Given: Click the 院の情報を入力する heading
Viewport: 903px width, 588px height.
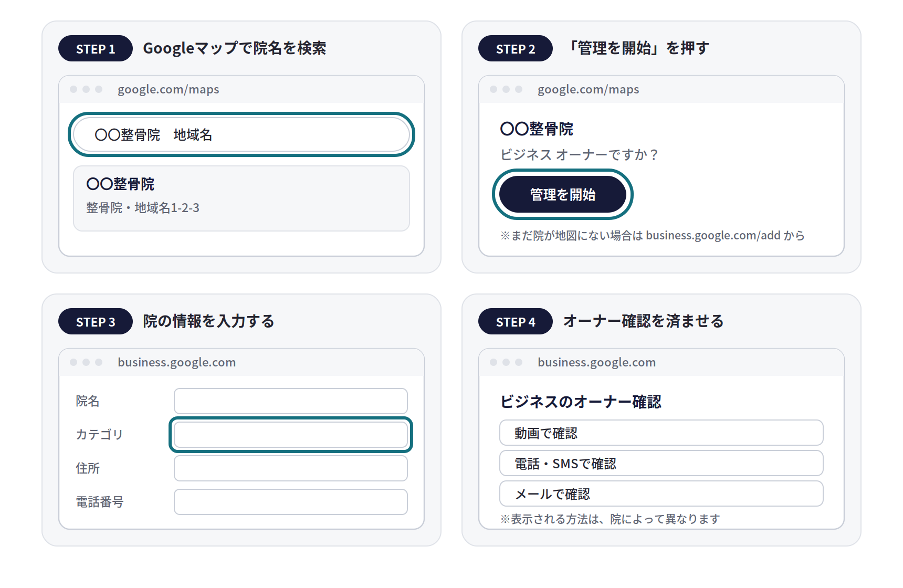Looking at the screenshot, I should point(209,321).
